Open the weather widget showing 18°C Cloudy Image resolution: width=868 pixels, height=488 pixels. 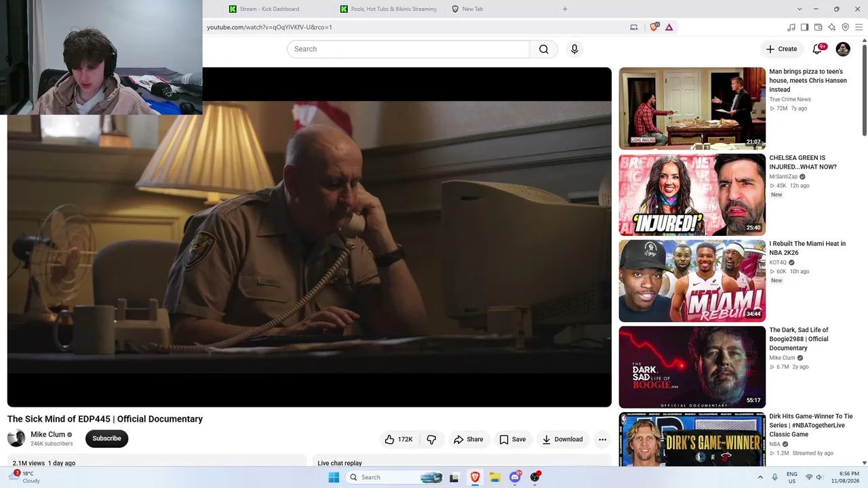(x=26, y=477)
